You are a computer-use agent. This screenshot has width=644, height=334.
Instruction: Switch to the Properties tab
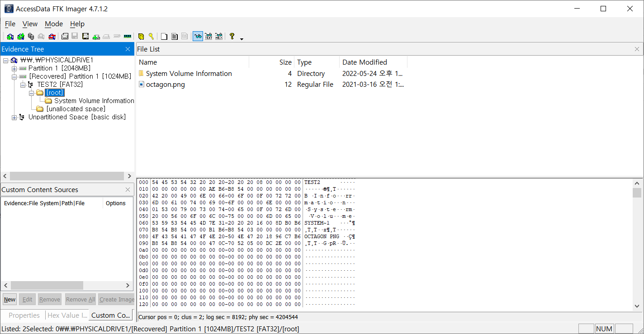[x=24, y=315]
